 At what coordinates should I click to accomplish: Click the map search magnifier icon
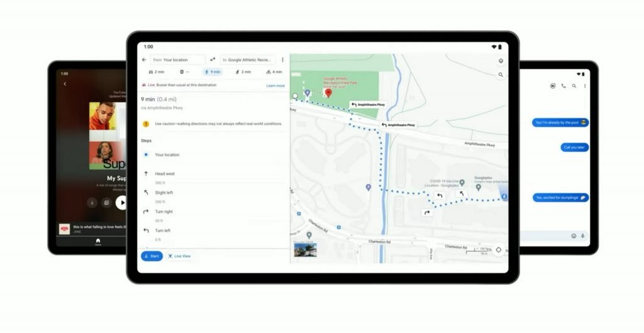pyautogui.click(x=501, y=75)
